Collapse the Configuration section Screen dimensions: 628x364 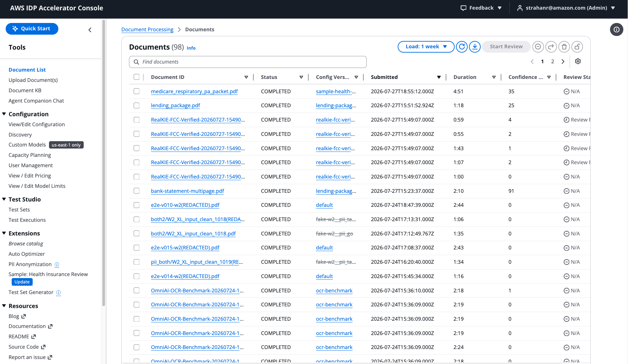[x=4, y=114]
